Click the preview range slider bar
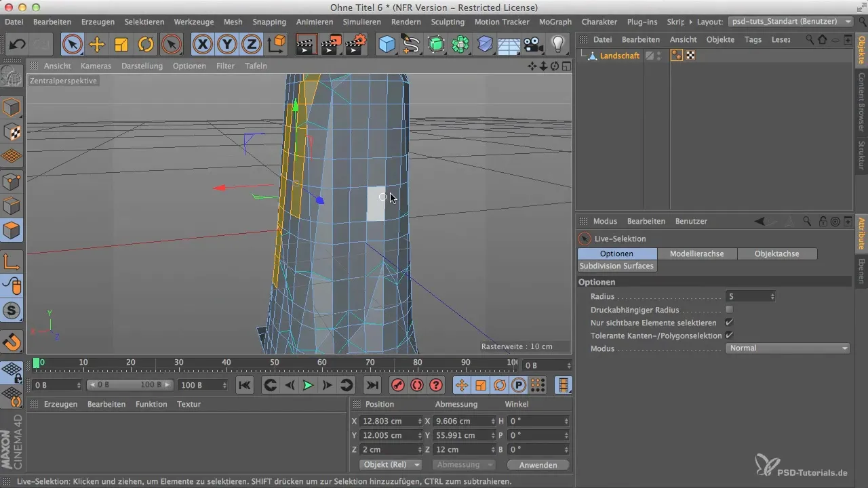This screenshot has width=868, height=488. (130, 385)
